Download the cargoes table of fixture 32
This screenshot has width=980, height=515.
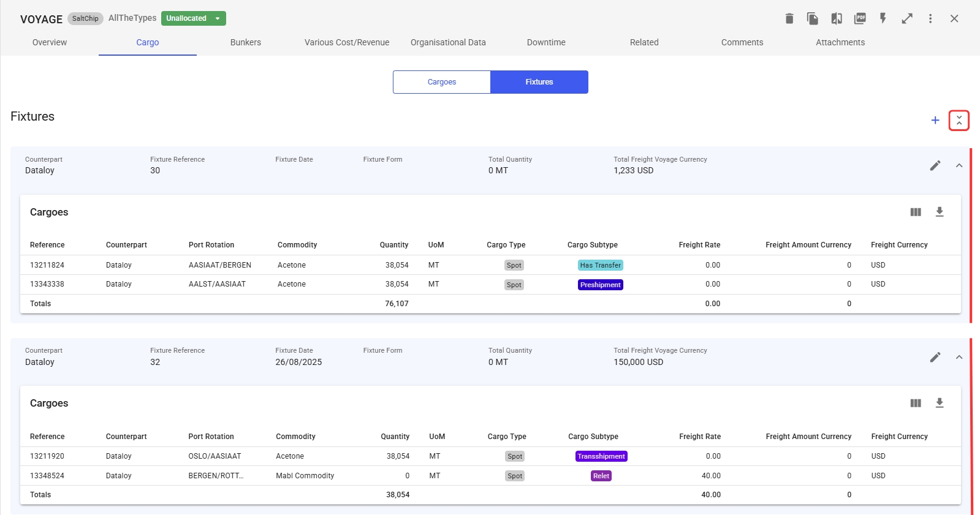click(940, 403)
